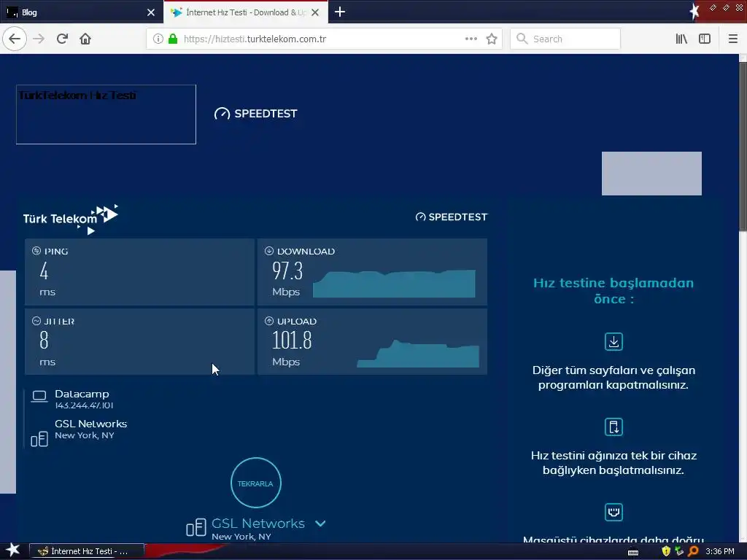This screenshot has height=560, width=747.
Task: Close the Blog tab
Action: point(151,12)
